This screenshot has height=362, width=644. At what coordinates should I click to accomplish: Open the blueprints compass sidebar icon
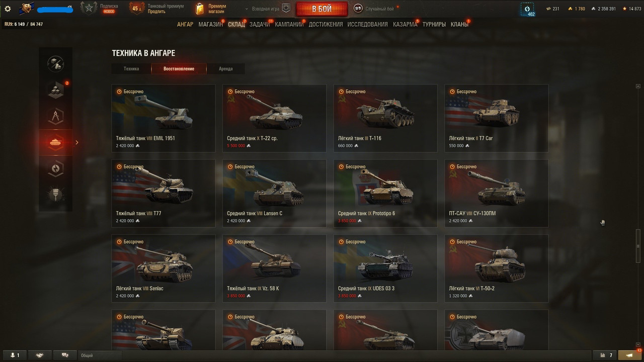pos(56,117)
